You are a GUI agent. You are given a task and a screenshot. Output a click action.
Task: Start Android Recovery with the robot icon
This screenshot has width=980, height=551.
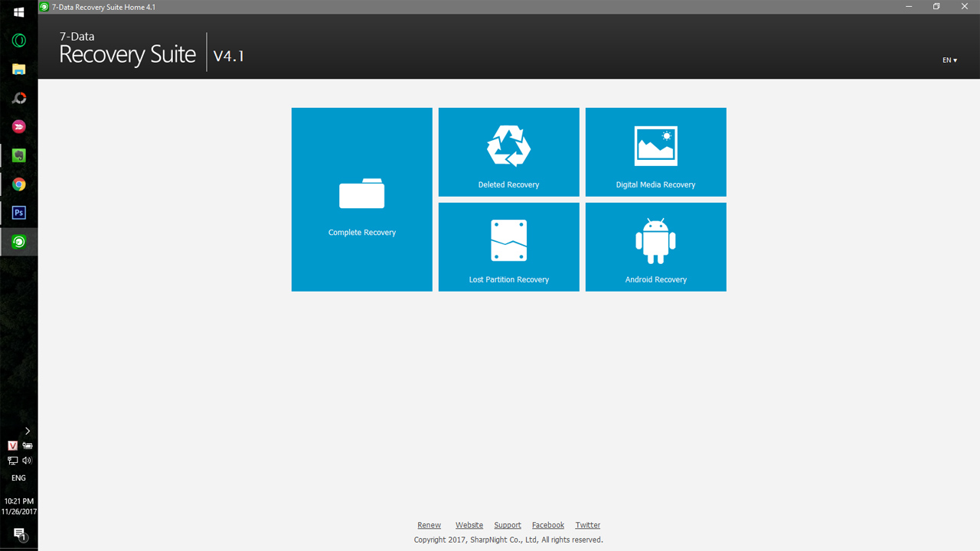pyautogui.click(x=655, y=247)
